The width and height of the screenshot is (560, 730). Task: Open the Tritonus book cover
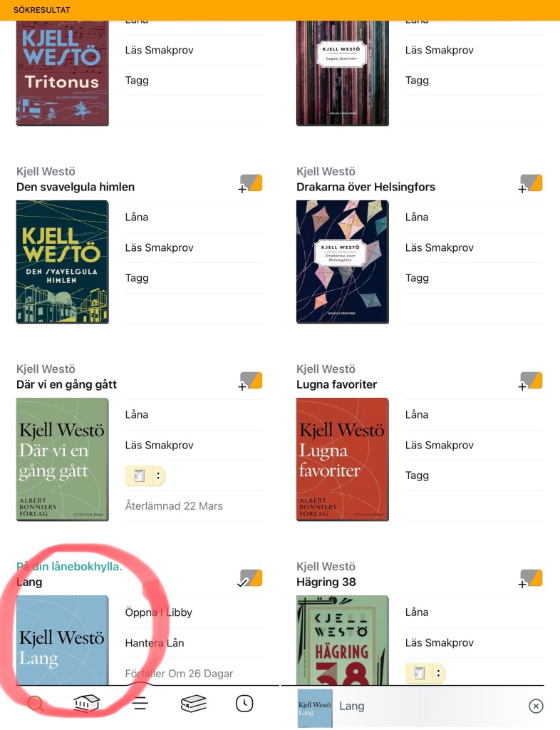[x=62, y=73]
